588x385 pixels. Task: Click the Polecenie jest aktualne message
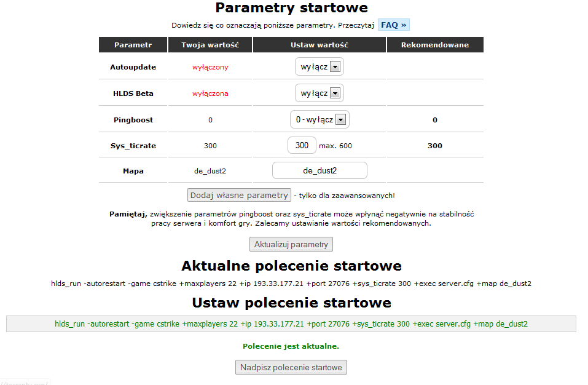click(291, 346)
